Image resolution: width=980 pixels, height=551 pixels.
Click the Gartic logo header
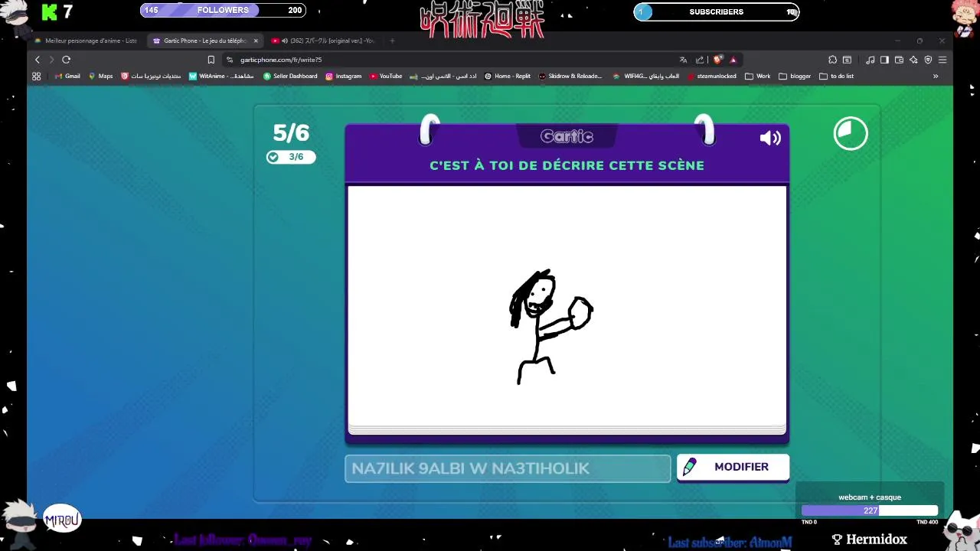click(x=567, y=136)
